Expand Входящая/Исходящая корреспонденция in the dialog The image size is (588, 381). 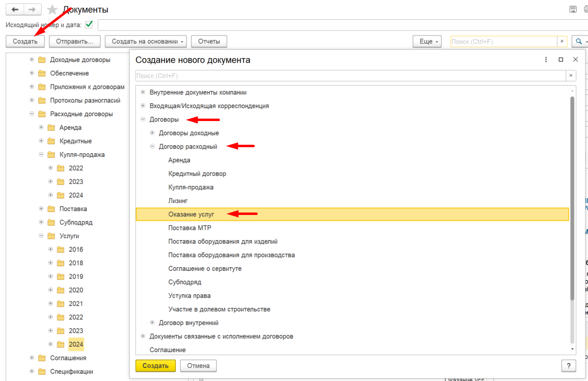[143, 106]
